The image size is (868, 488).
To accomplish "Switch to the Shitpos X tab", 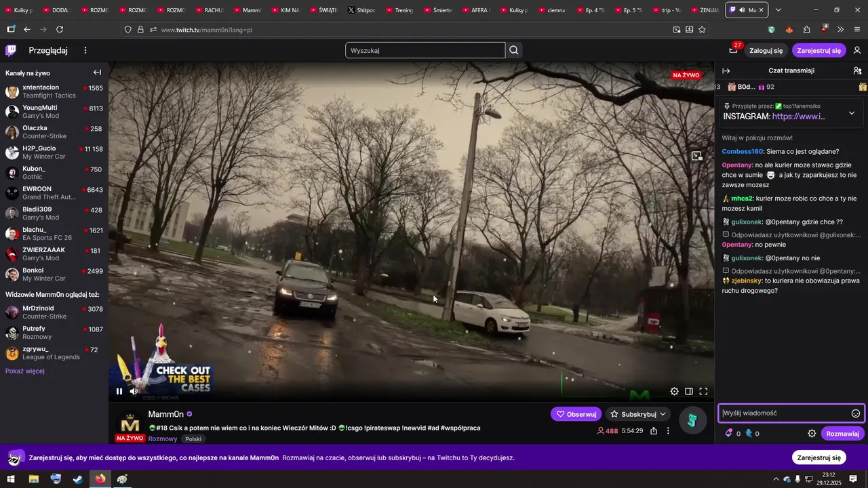I will pos(361,10).
